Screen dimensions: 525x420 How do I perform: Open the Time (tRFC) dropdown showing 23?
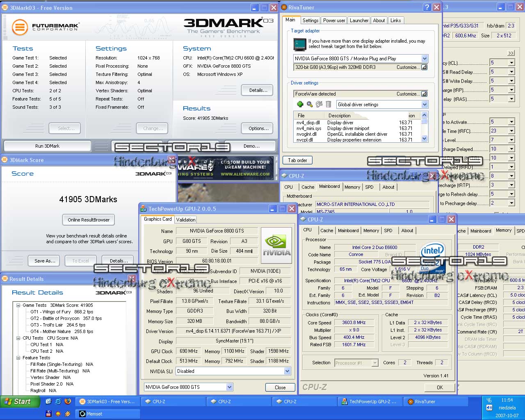[x=511, y=131]
